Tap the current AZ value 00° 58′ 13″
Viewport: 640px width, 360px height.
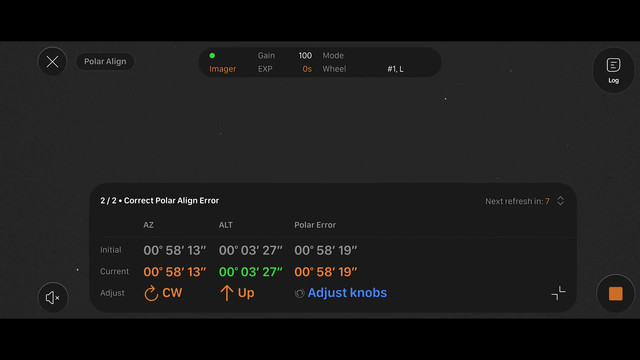coord(175,272)
